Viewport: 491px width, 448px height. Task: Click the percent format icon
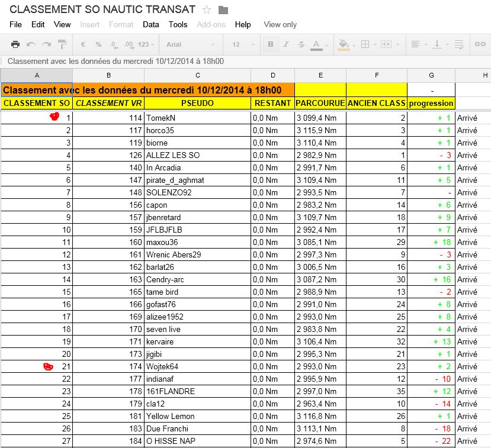click(98, 44)
